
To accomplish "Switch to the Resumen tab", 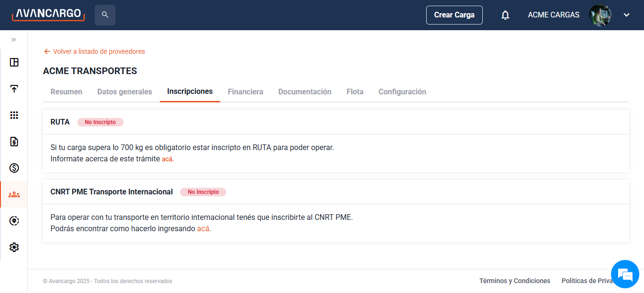I will pyautogui.click(x=66, y=92).
